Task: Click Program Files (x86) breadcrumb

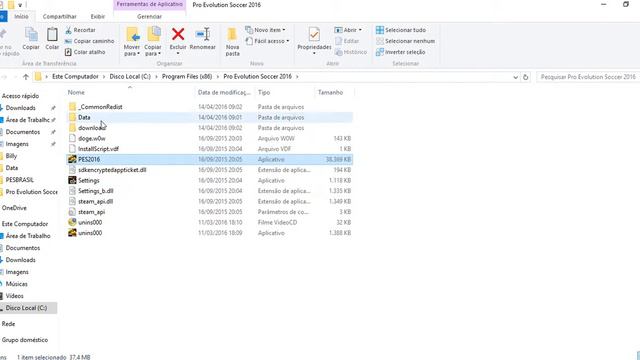Action: click(x=187, y=77)
